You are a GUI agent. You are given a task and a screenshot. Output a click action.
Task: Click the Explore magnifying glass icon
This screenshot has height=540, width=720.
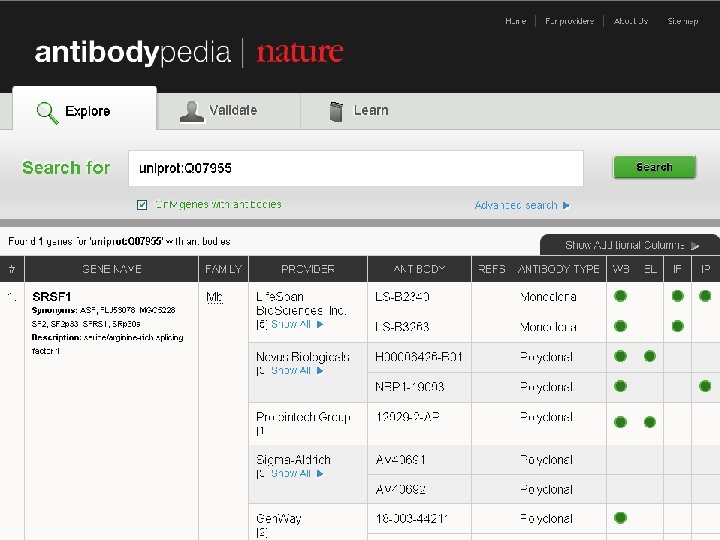(47, 113)
